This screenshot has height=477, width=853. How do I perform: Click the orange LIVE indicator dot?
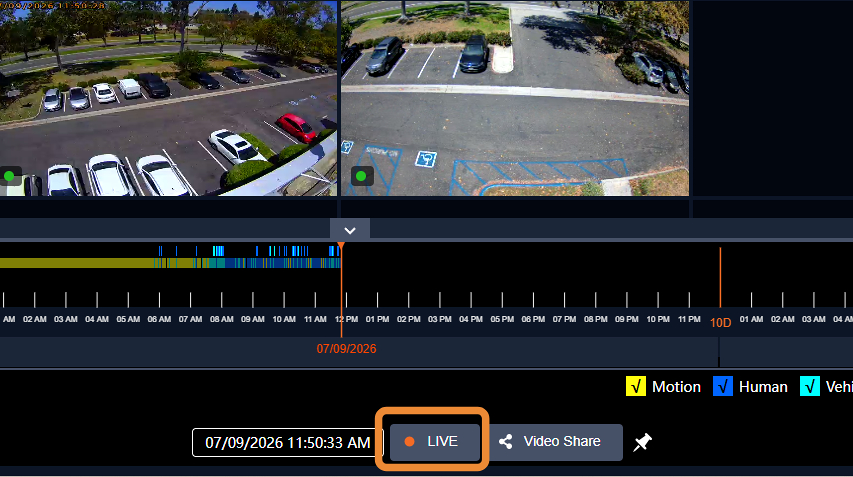[x=410, y=442]
